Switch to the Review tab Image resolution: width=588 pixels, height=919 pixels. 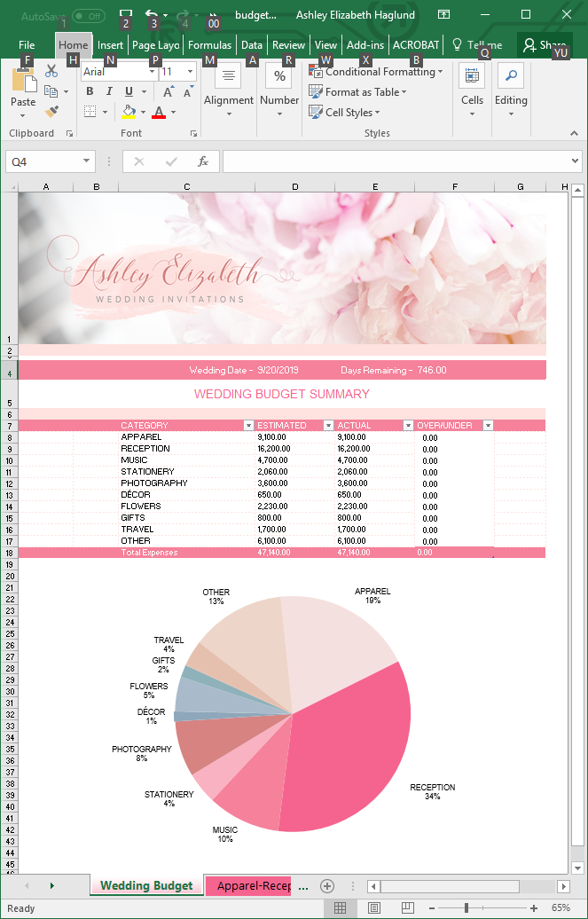coord(288,45)
